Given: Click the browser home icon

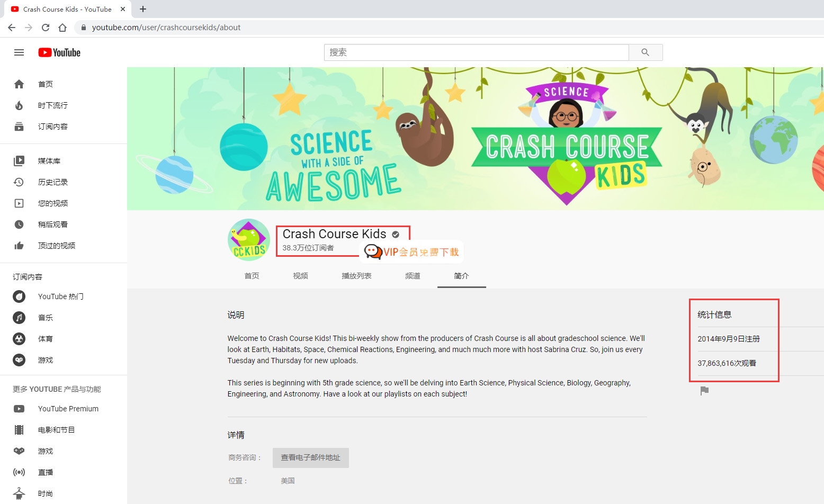Looking at the screenshot, I should 62,28.
